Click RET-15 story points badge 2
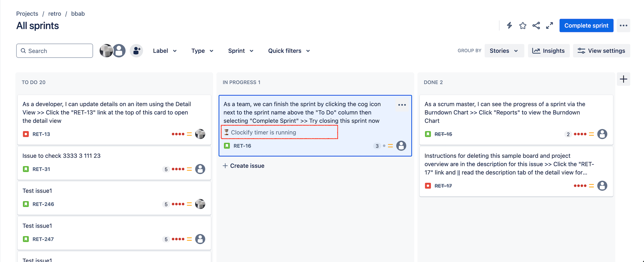Viewport: 644px width, 262px height. coord(568,134)
